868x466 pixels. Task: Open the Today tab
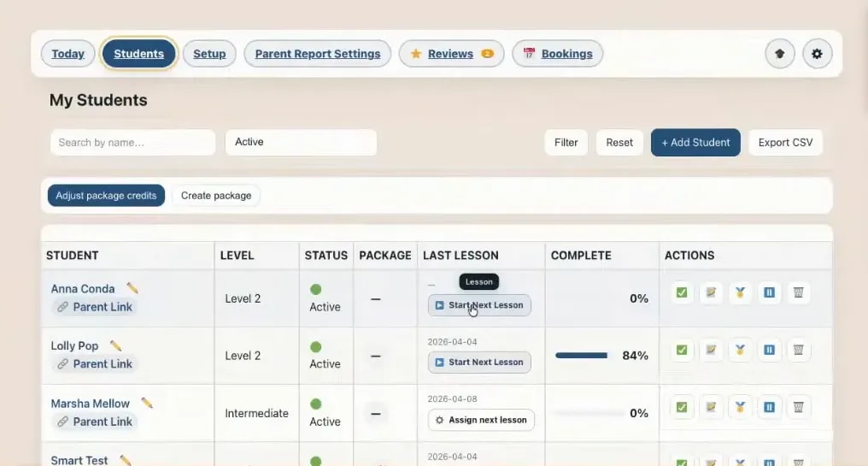coord(68,54)
